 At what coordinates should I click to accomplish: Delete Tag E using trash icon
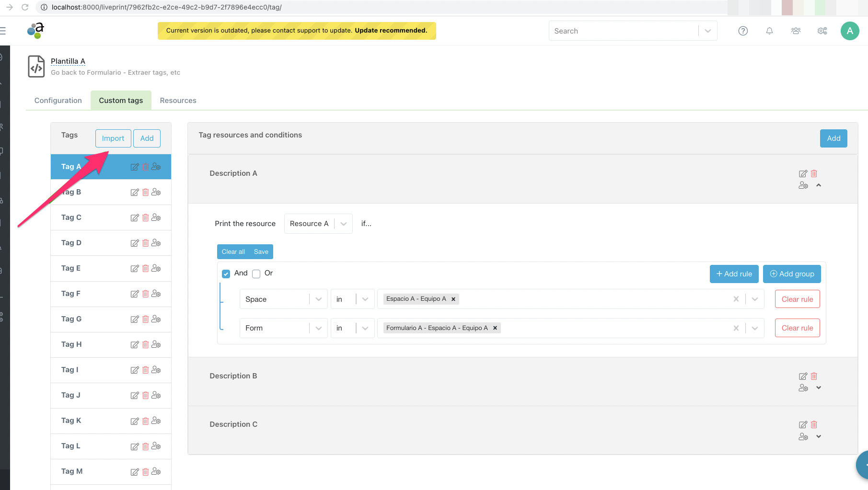point(146,268)
